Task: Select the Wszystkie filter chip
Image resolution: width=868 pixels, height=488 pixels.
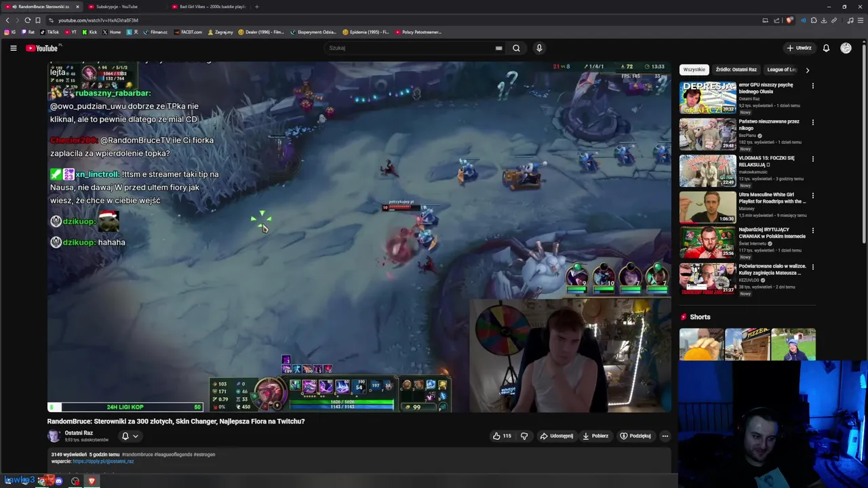Action: (x=694, y=70)
